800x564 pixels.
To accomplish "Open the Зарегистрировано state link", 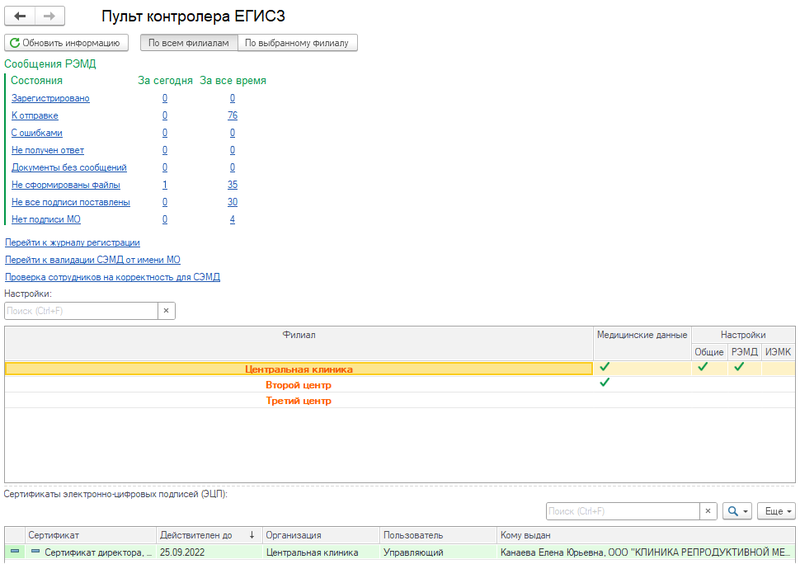I will 51,98.
